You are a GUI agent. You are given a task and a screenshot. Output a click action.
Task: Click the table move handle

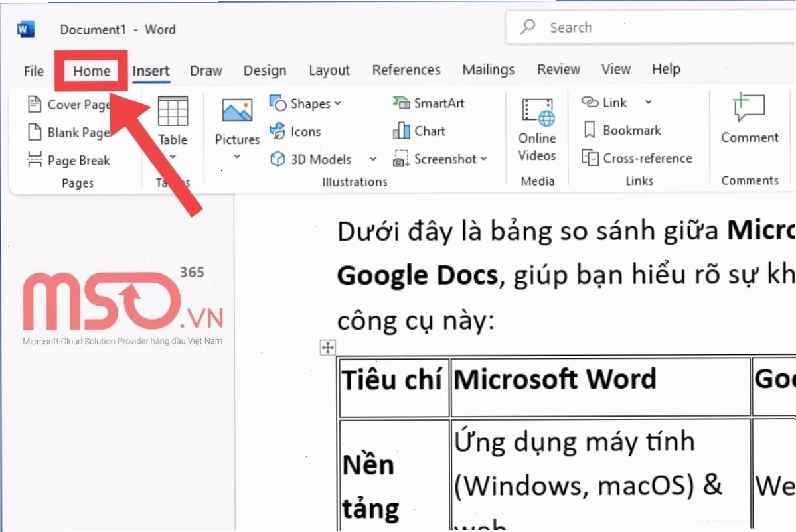pos(327,348)
